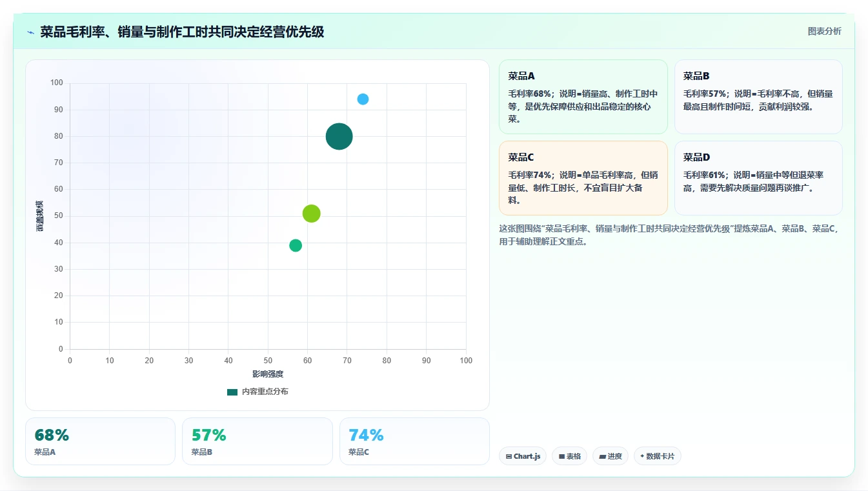Click the Chart.js tag chip
The image size is (868, 491).
[x=523, y=456]
